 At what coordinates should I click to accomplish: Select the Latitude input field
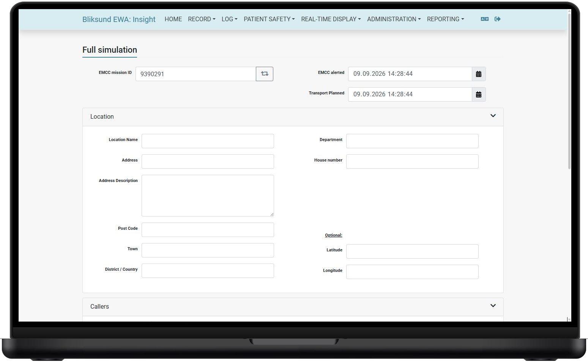click(x=412, y=251)
